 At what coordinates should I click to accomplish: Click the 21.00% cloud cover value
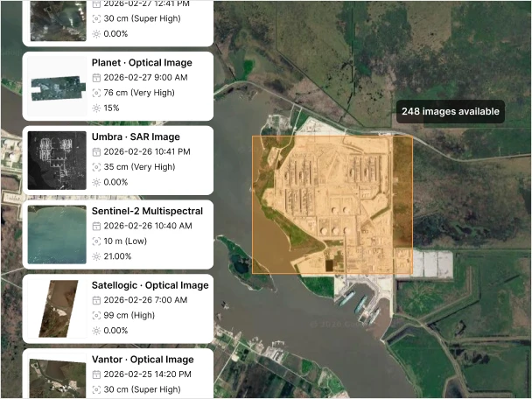(x=117, y=256)
